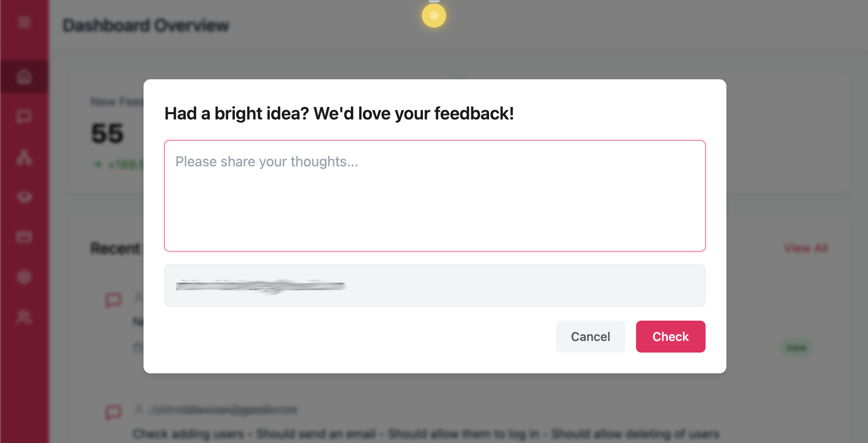This screenshot has width=868, height=443.
Task: Cancel the feedback dialog
Action: 591,337
